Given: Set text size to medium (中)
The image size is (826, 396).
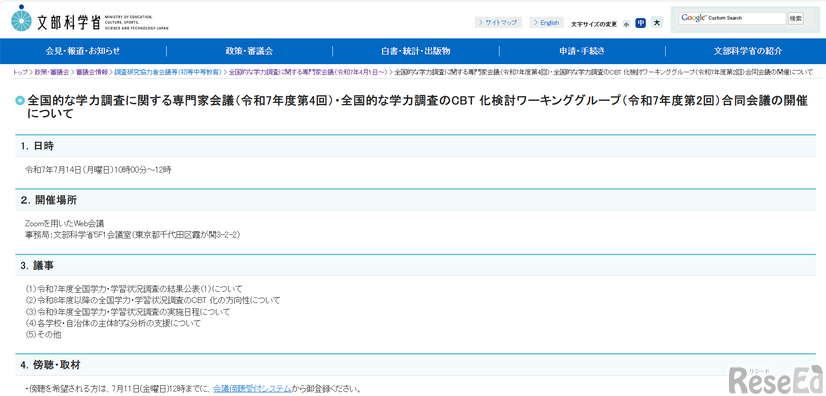Looking at the screenshot, I should coord(641,23).
